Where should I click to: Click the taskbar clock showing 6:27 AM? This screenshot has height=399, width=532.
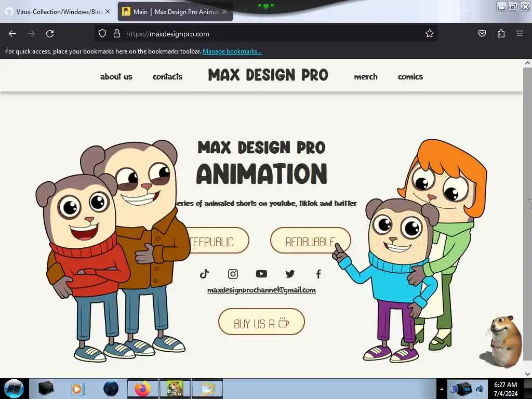click(x=506, y=389)
